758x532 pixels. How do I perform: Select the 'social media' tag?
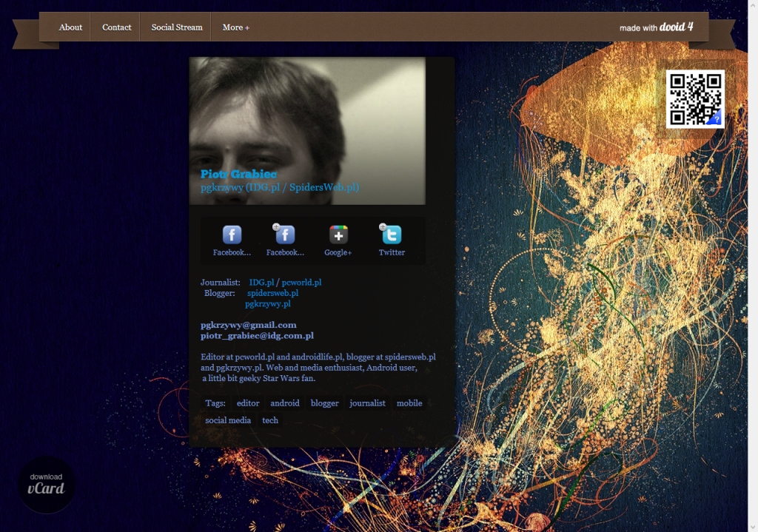(228, 420)
